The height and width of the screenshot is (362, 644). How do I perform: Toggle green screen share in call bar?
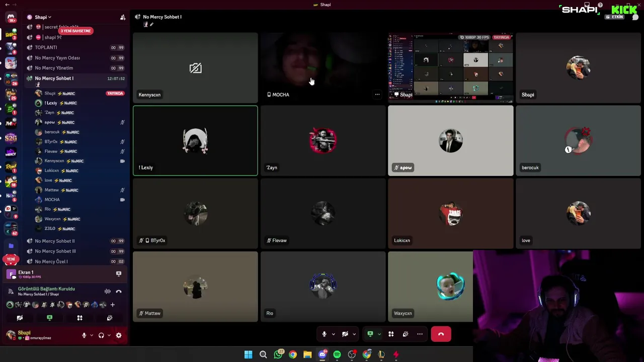[x=370, y=334]
